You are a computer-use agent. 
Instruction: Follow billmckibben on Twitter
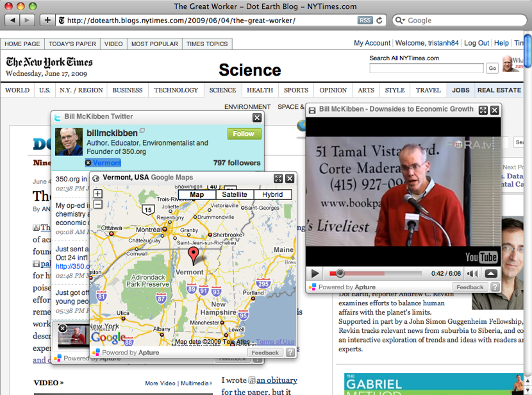244,134
